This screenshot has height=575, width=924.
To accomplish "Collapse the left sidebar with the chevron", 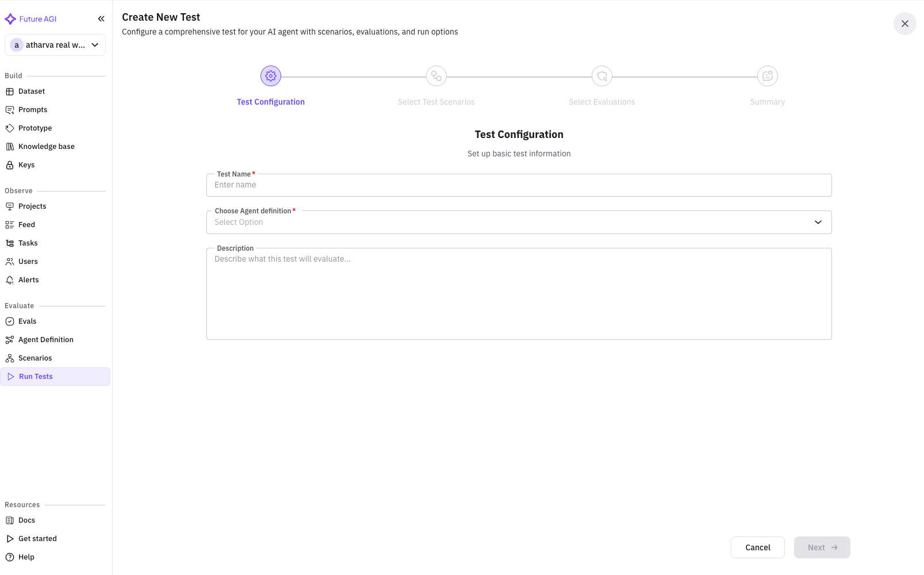I will (x=101, y=18).
